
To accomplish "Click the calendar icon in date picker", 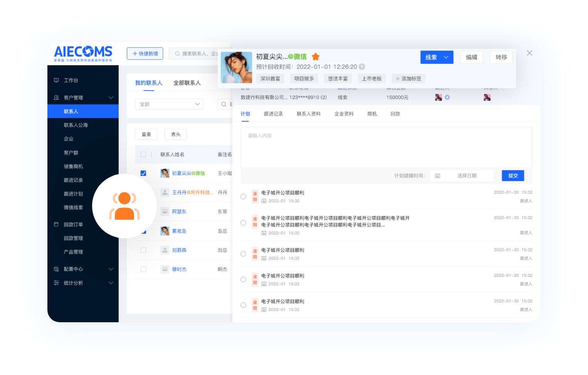I will [437, 176].
